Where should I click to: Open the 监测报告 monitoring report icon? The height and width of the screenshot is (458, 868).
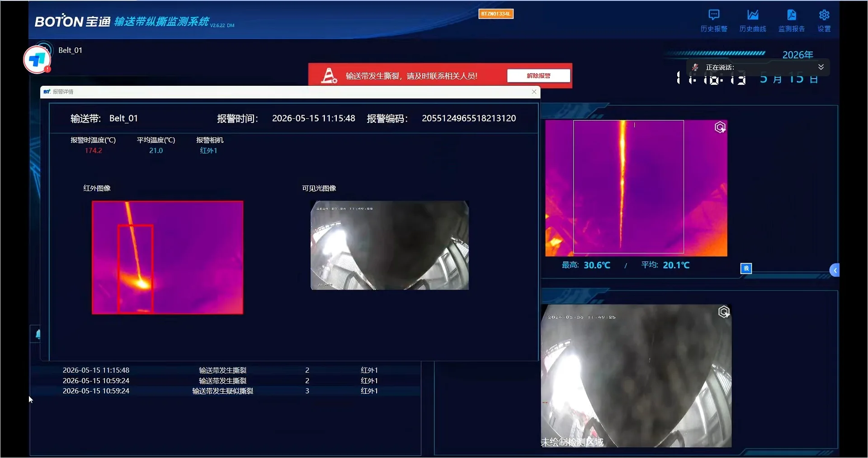pyautogui.click(x=792, y=21)
